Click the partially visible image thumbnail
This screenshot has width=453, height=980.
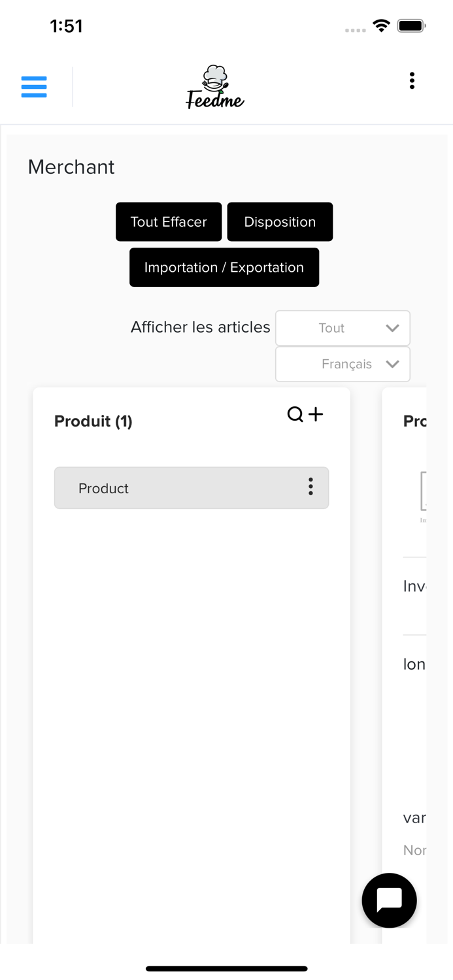(x=423, y=491)
